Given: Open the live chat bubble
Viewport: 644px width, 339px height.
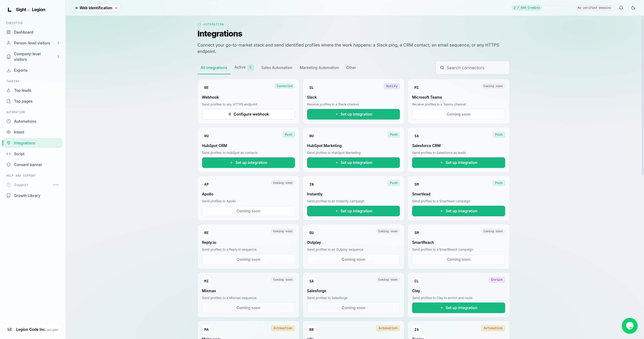Looking at the screenshot, I should click(x=629, y=326).
